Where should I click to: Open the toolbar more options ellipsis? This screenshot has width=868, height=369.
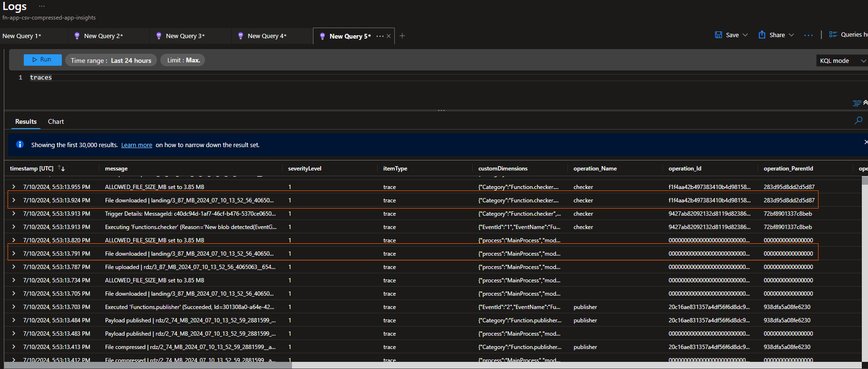coord(809,35)
